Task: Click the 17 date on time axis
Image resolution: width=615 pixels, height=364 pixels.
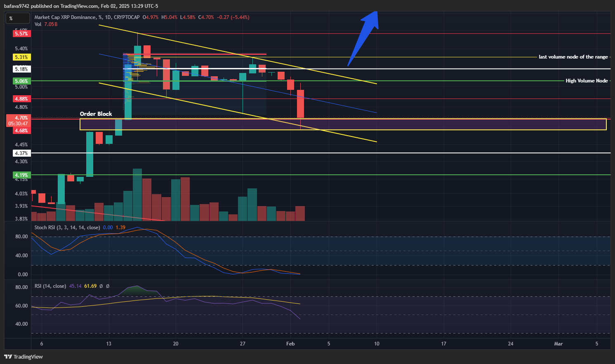Action: (x=444, y=344)
